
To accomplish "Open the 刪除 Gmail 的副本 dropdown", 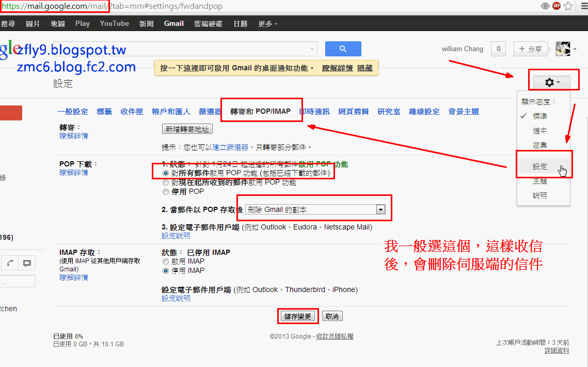I will (315, 210).
